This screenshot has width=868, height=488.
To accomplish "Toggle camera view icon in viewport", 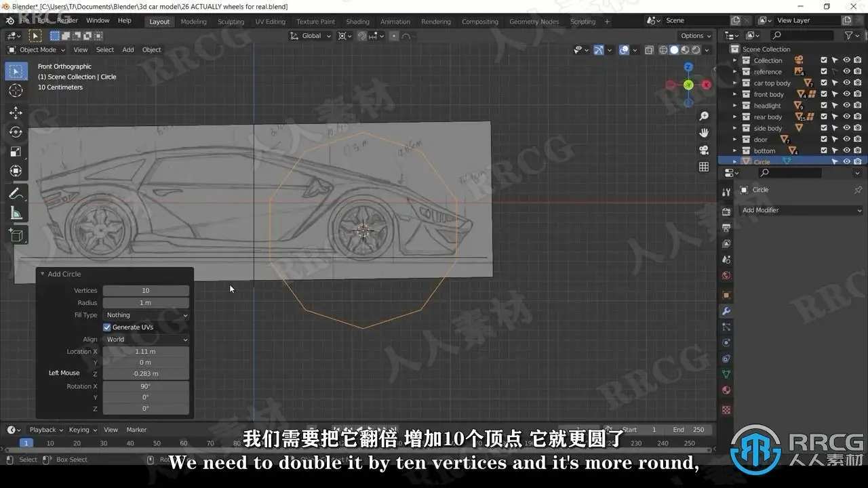I will 704,150.
